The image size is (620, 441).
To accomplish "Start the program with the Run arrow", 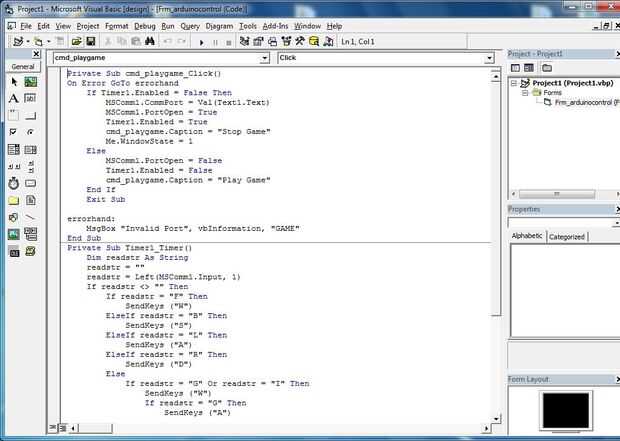I will click(202, 42).
